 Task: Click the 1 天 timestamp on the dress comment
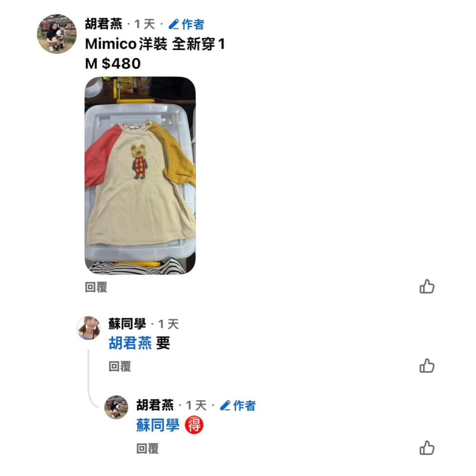[x=145, y=24]
